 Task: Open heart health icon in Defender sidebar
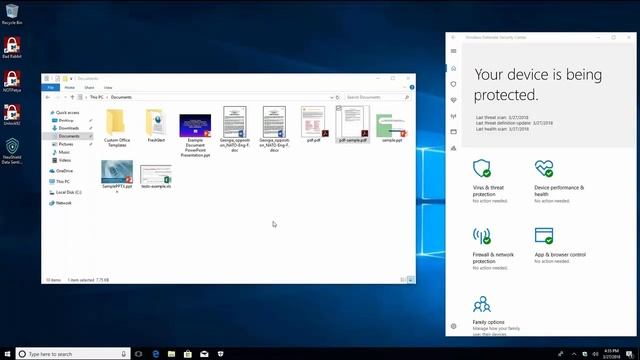[x=453, y=100]
